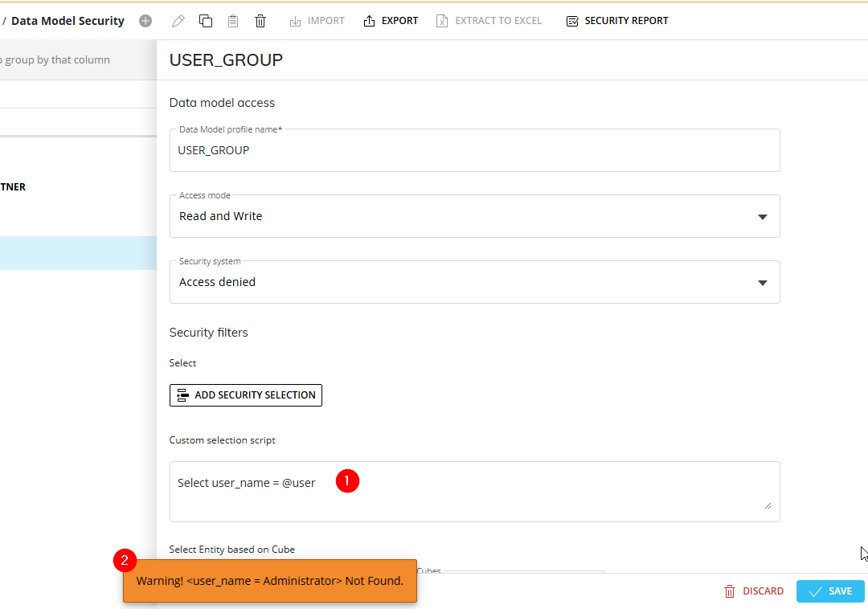Click the paste clipboard icon
Screen dimensions: 868x609
tap(233, 21)
